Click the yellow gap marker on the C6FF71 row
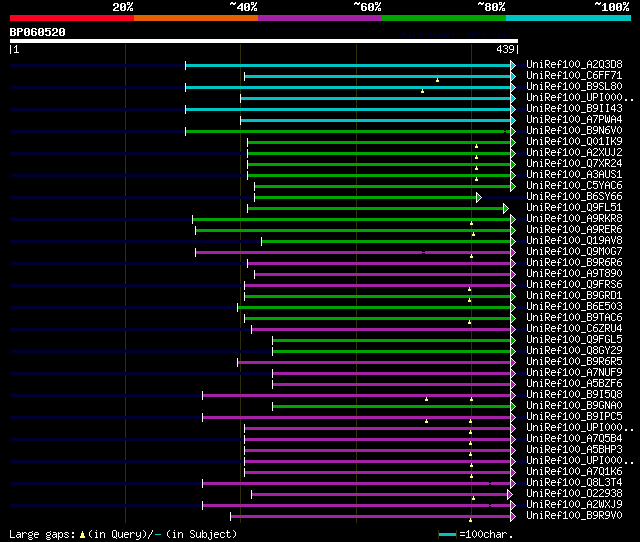Screen dimensions: 640x542 coord(438,80)
